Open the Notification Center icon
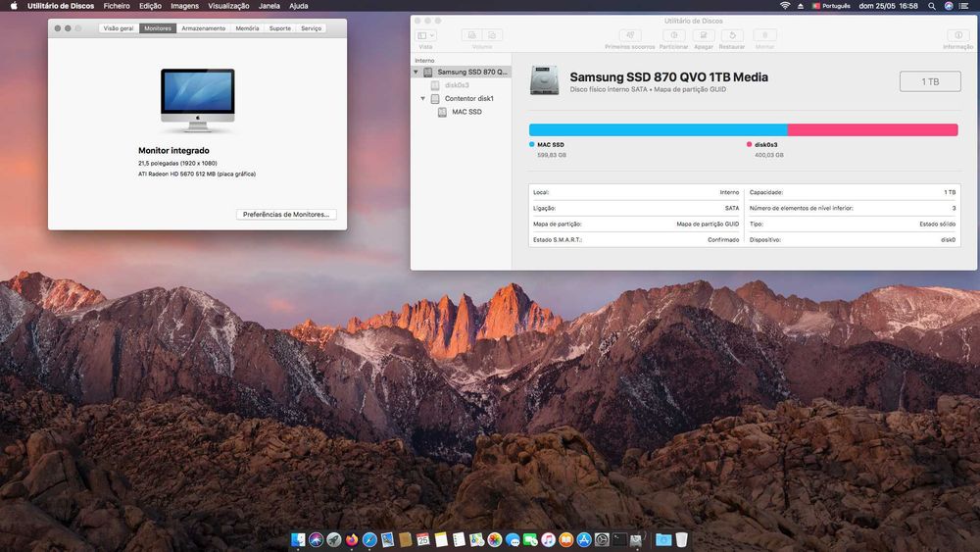The height and width of the screenshot is (552, 980). coord(964,6)
